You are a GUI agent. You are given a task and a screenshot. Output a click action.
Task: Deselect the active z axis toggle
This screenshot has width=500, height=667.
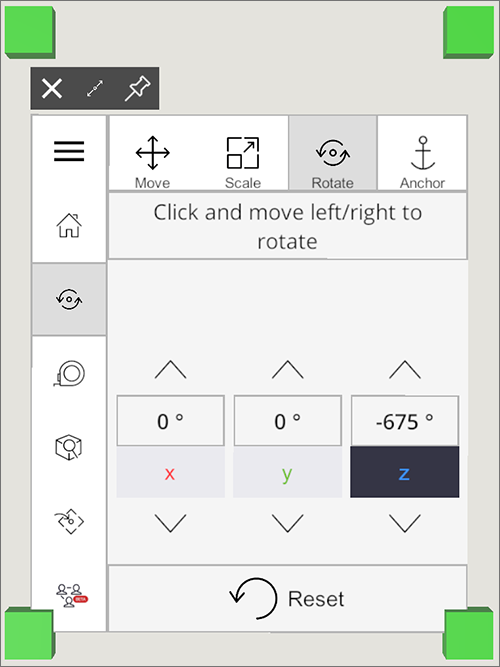[405, 472]
